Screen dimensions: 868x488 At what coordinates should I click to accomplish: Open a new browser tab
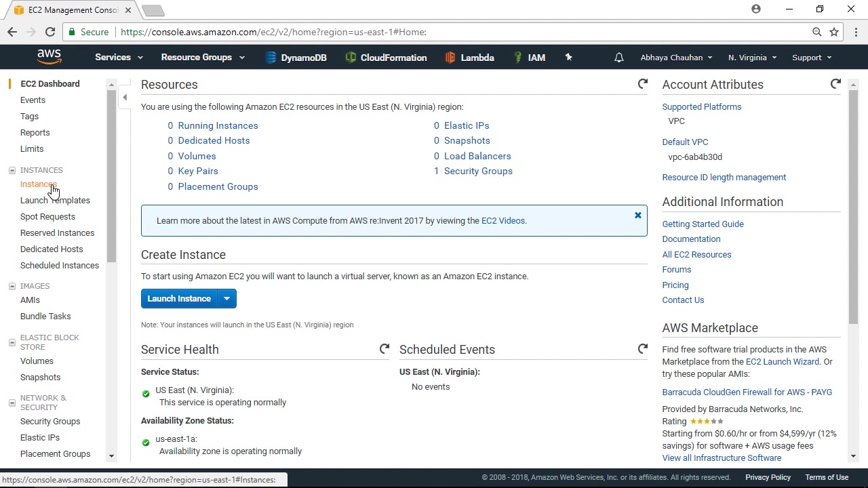coord(153,10)
